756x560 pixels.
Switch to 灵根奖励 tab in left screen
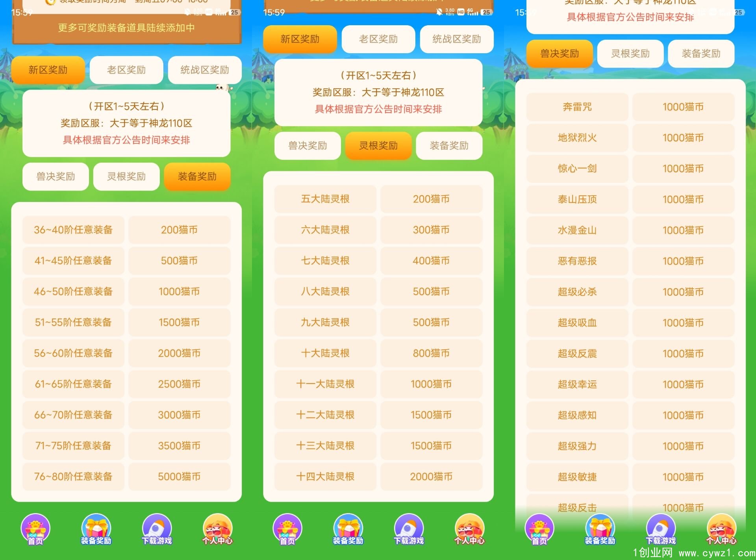(x=126, y=176)
